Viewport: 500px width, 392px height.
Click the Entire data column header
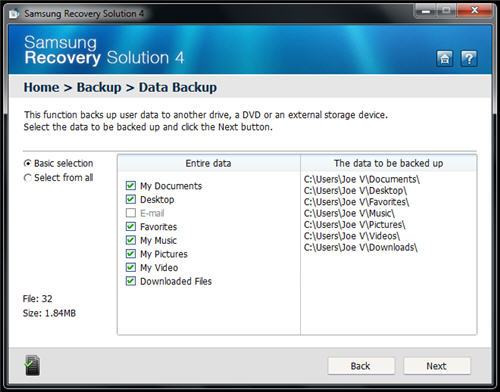(x=209, y=163)
